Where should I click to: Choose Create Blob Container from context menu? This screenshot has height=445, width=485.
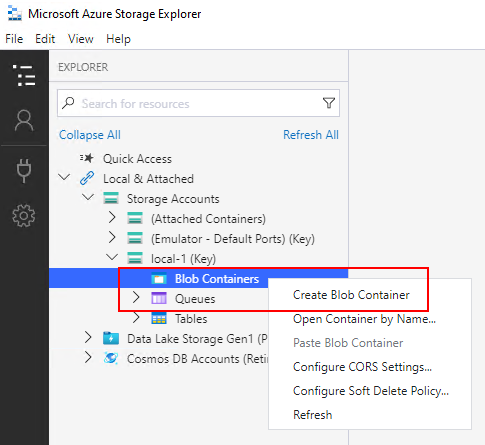coord(351,295)
